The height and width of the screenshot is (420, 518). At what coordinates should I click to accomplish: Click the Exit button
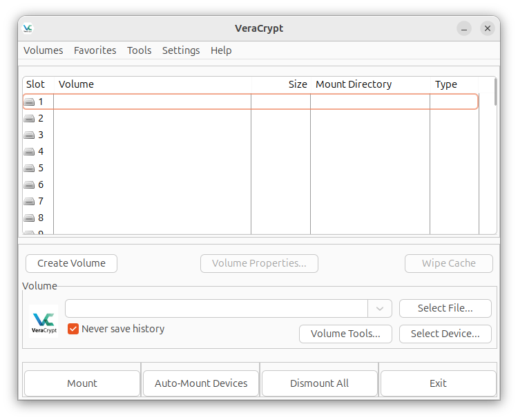tap(439, 383)
